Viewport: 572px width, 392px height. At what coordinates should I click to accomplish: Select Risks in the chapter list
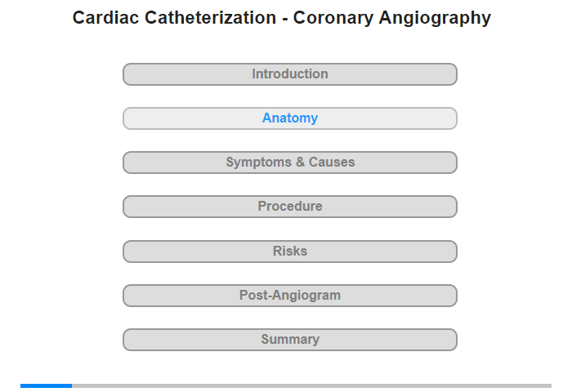pos(290,252)
